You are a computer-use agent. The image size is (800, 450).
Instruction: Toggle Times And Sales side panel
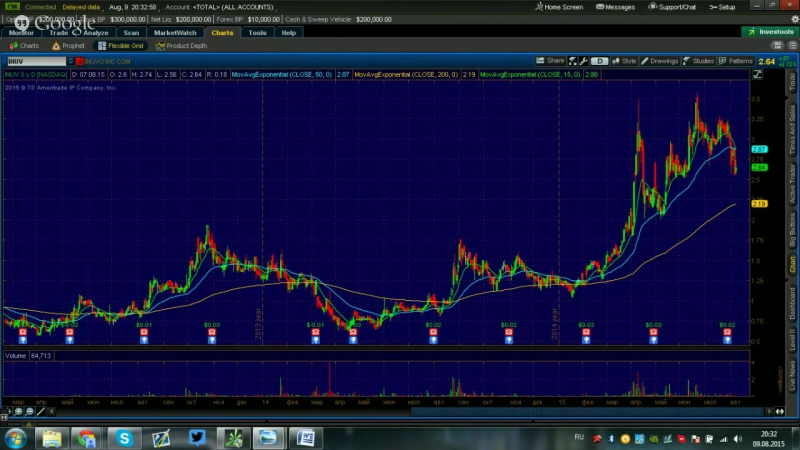pyautogui.click(x=792, y=130)
